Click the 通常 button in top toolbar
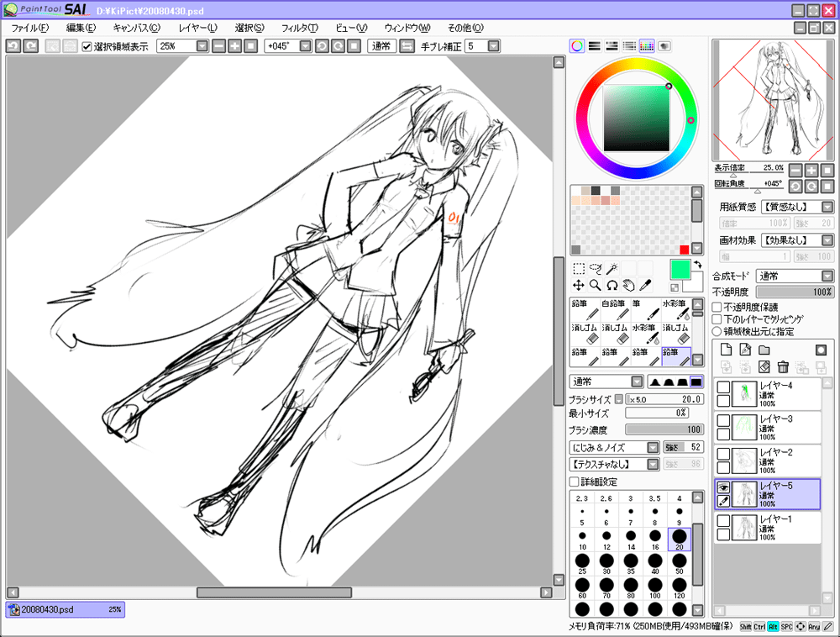The image size is (840, 637). click(x=381, y=46)
